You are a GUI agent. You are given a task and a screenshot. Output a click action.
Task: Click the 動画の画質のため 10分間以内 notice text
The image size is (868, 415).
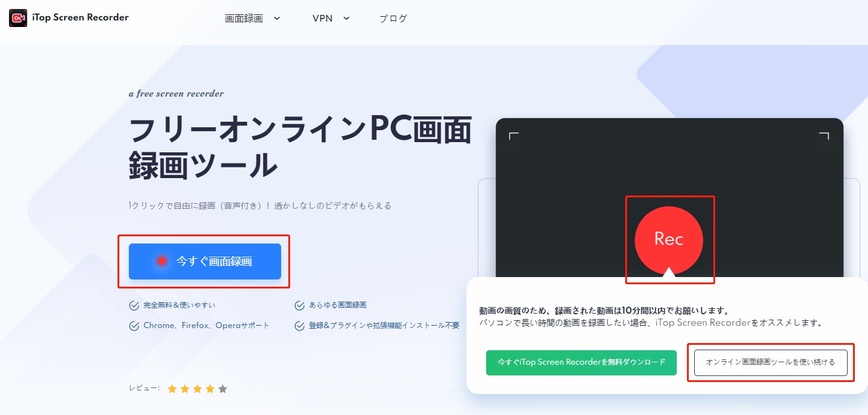604,311
